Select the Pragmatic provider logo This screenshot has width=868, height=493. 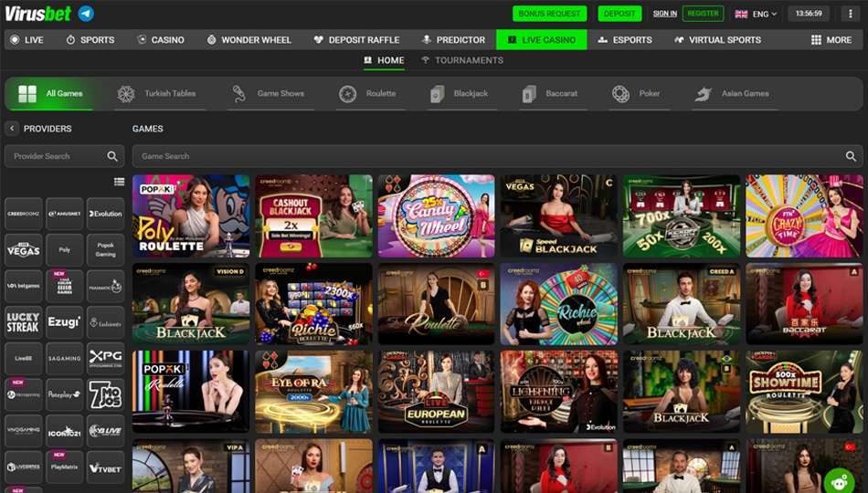click(x=105, y=286)
